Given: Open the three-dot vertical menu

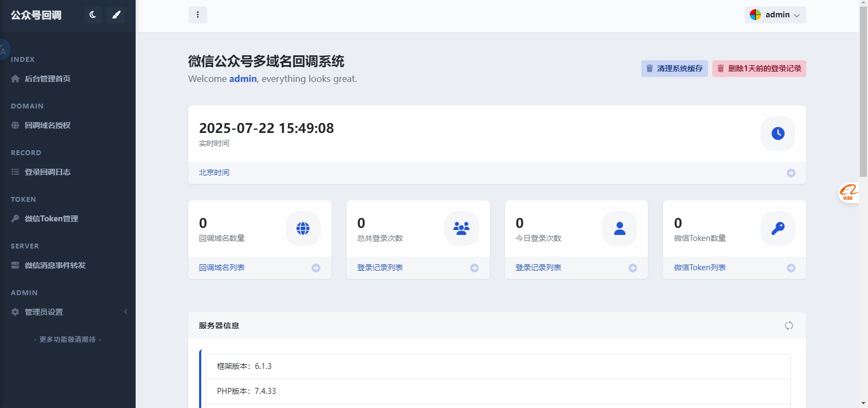Looking at the screenshot, I should 197,15.
